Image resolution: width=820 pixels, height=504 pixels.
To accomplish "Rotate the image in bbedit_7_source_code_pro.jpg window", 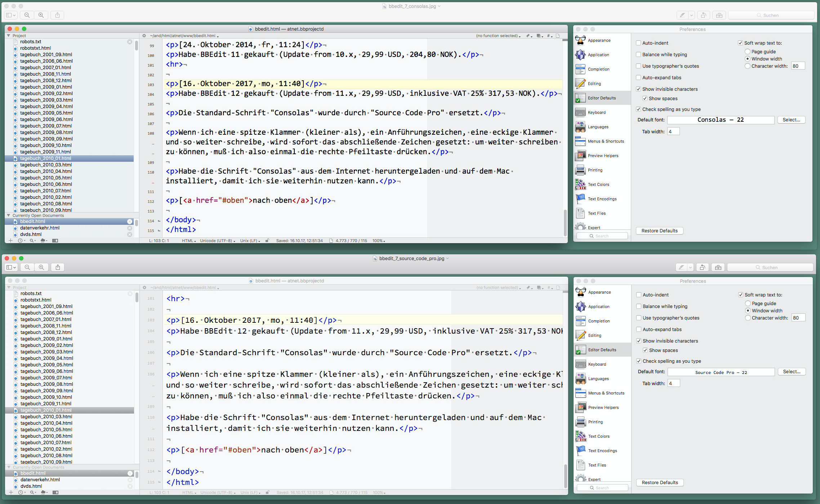I will pos(702,267).
